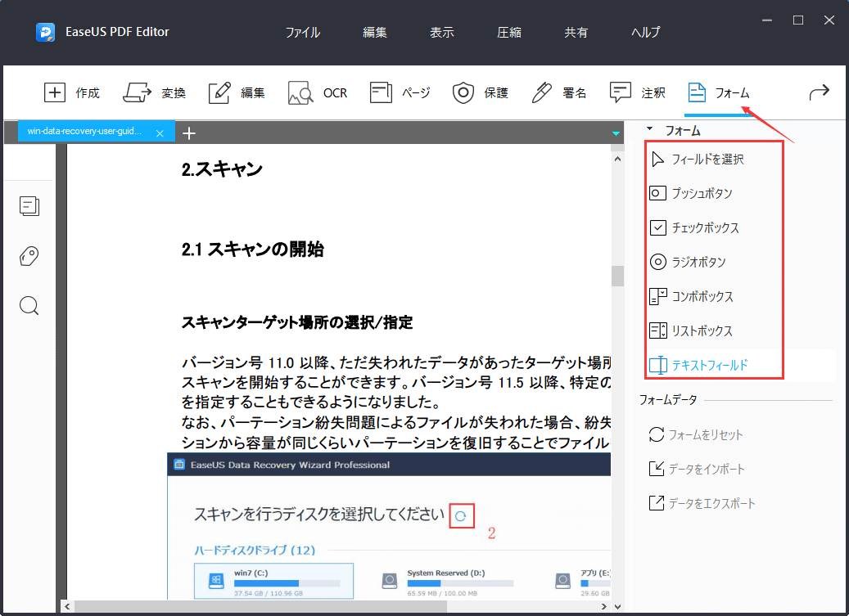Open the ファイル menu
The height and width of the screenshot is (616, 849).
(x=302, y=32)
